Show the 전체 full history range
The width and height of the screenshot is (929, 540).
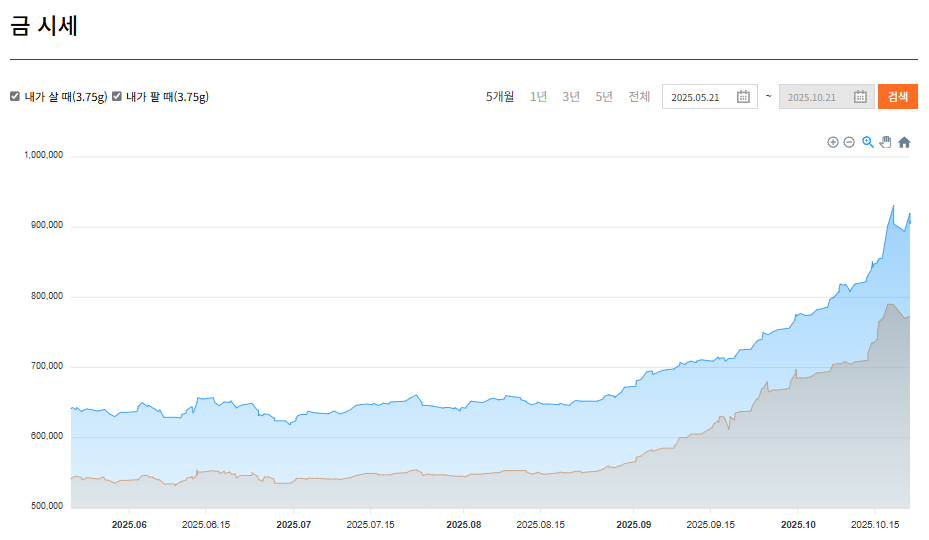[x=639, y=97]
